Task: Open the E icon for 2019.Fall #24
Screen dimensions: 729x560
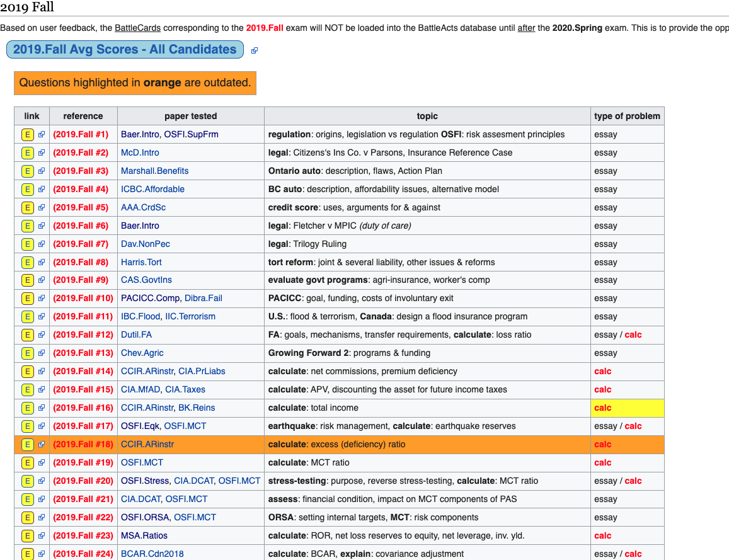Action: 28,554
